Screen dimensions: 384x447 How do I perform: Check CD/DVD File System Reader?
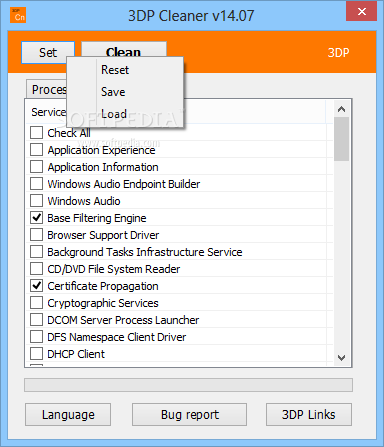coord(36,268)
